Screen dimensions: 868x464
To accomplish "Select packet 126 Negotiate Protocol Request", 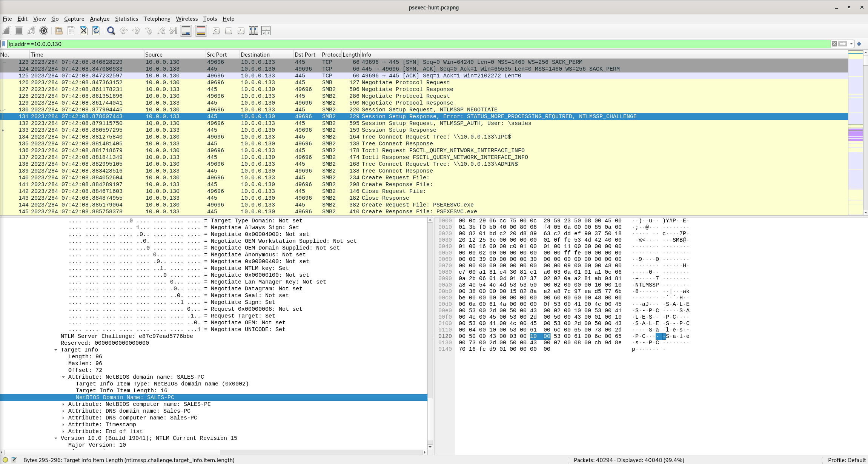I will pos(424,83).
